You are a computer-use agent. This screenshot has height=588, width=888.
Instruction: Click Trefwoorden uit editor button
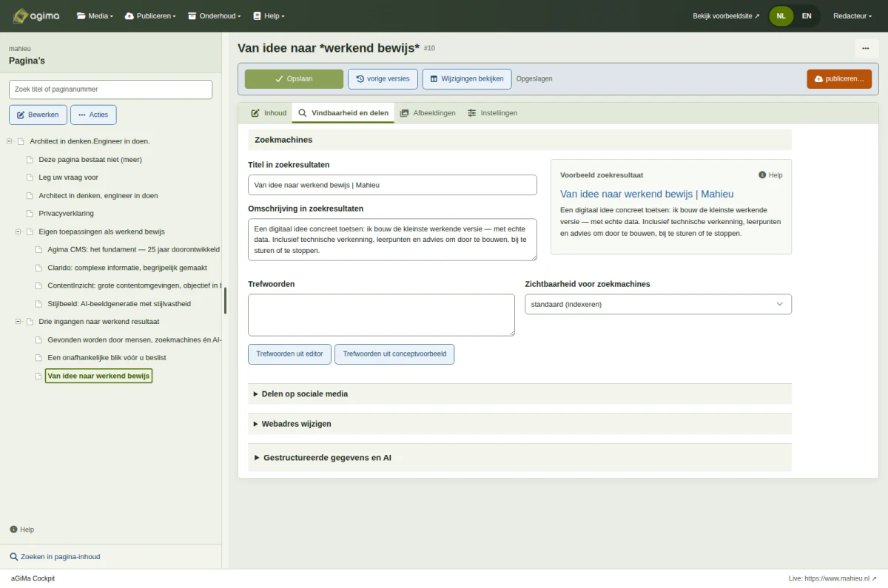pos(289,354)
